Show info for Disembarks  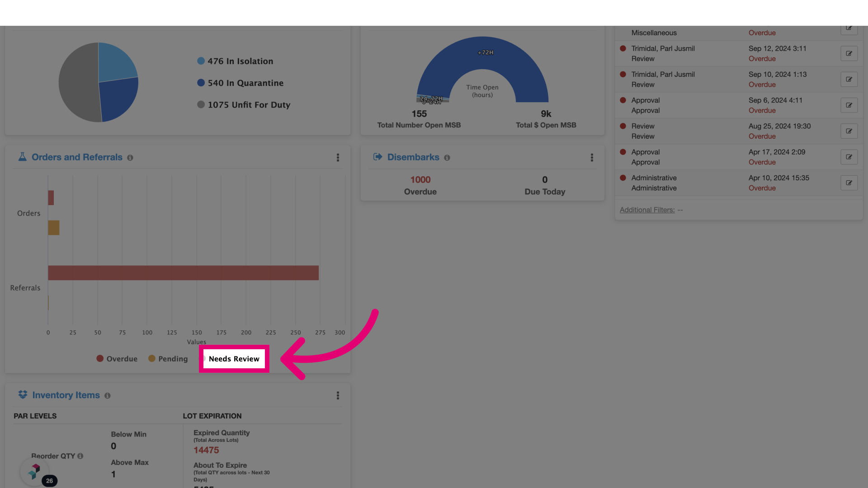pos(447,158)
